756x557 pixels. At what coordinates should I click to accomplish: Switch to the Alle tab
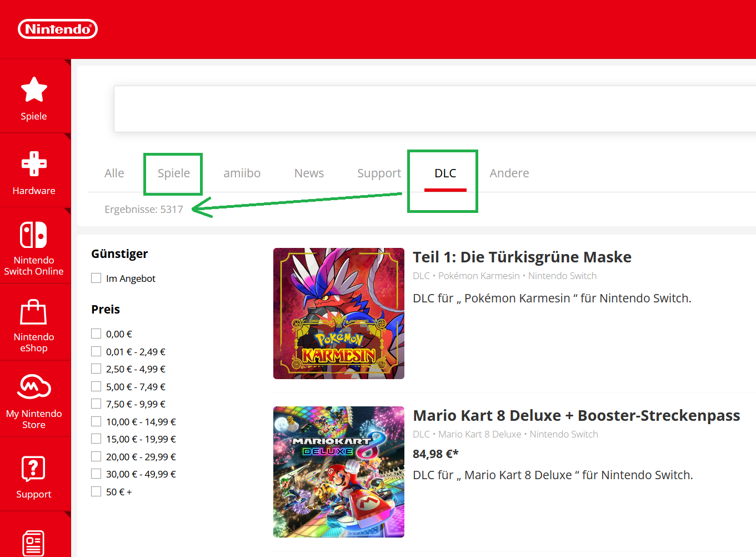[x=114, y=173]
